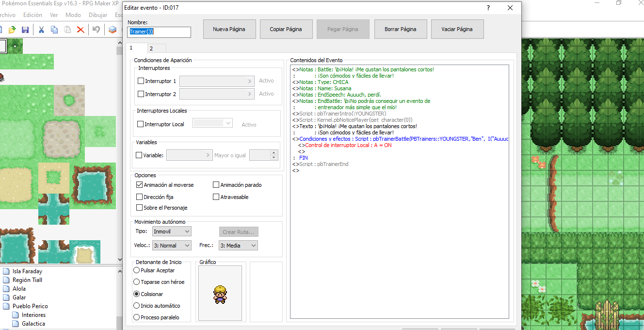This screenshot has height=330, width=644.
Task: Open the Frec. frequency dropdown
Action: click(238, 246)
